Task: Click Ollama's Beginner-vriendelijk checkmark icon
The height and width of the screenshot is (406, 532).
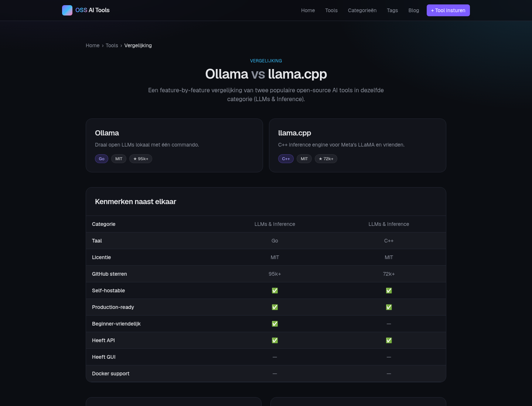Action: (275, 324)
